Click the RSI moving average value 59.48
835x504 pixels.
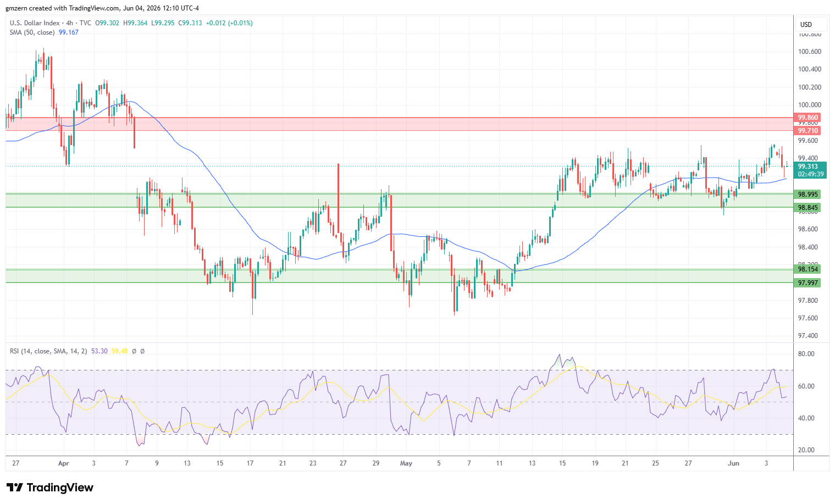119,351
